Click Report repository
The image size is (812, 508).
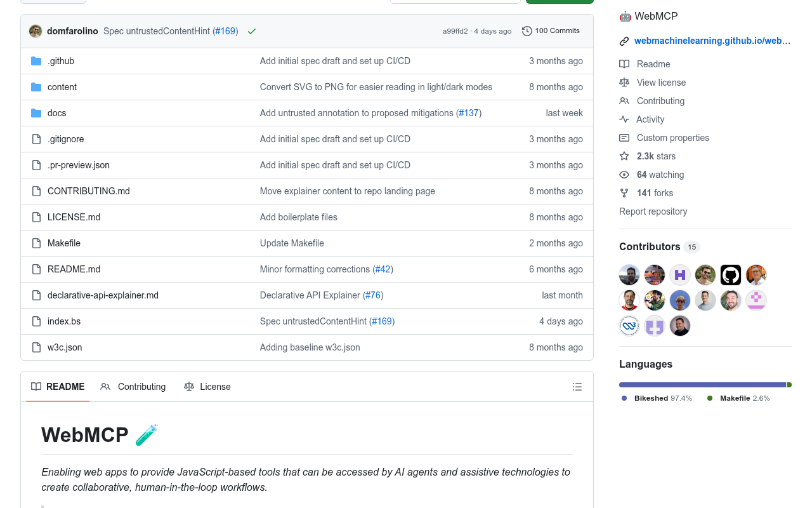(x=653, y=211)
